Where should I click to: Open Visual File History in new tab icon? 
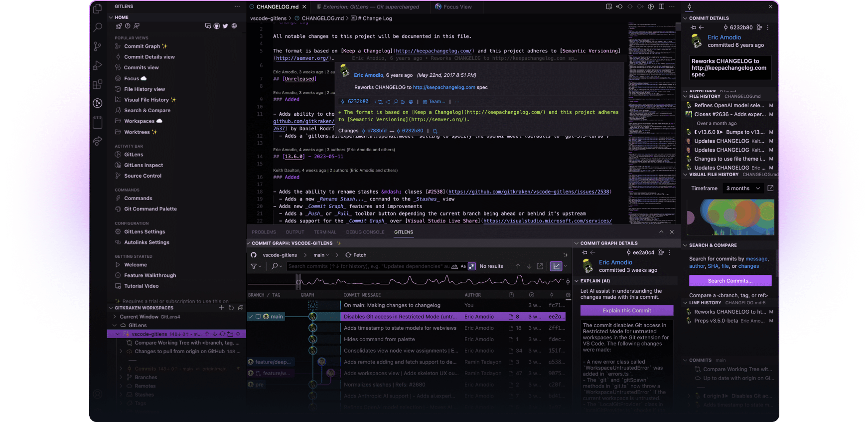click(x=770, y=188)
